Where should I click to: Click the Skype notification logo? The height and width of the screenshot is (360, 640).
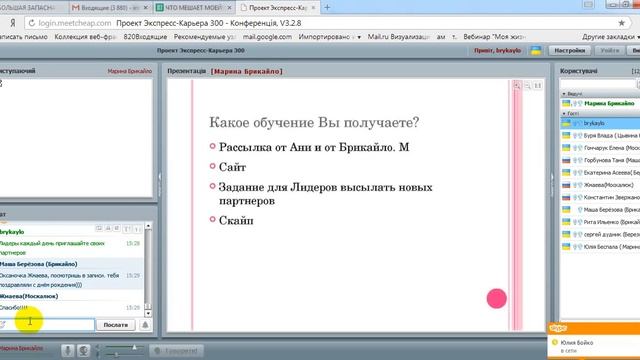pyautogui.click(x=558, y=328)
